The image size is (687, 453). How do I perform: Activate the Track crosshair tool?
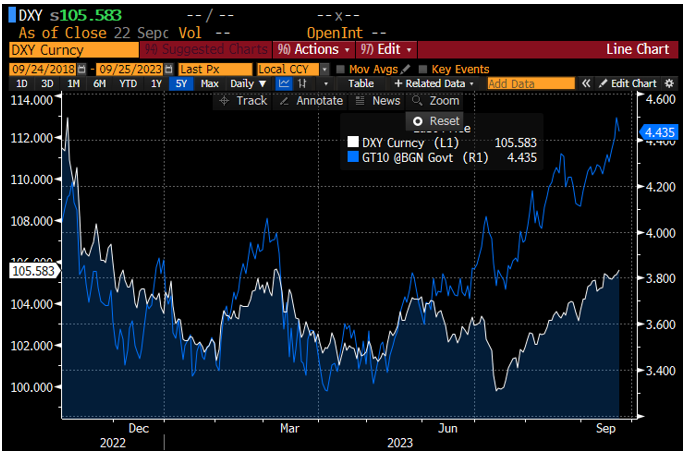(243, 101)
